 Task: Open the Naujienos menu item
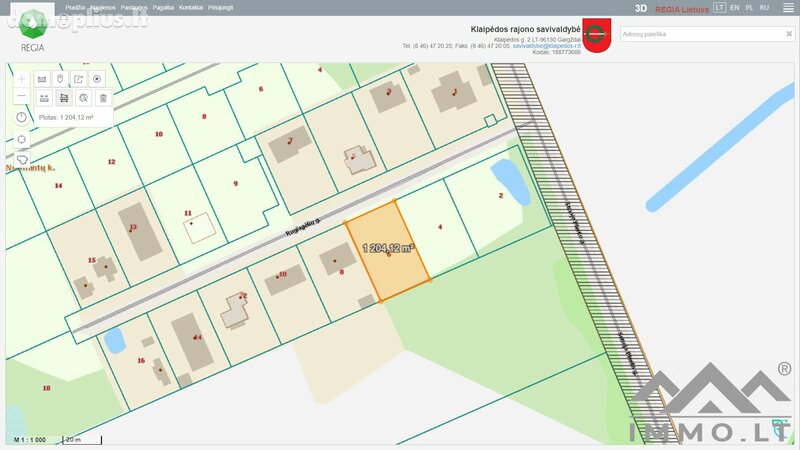click(x=103, y=8)
